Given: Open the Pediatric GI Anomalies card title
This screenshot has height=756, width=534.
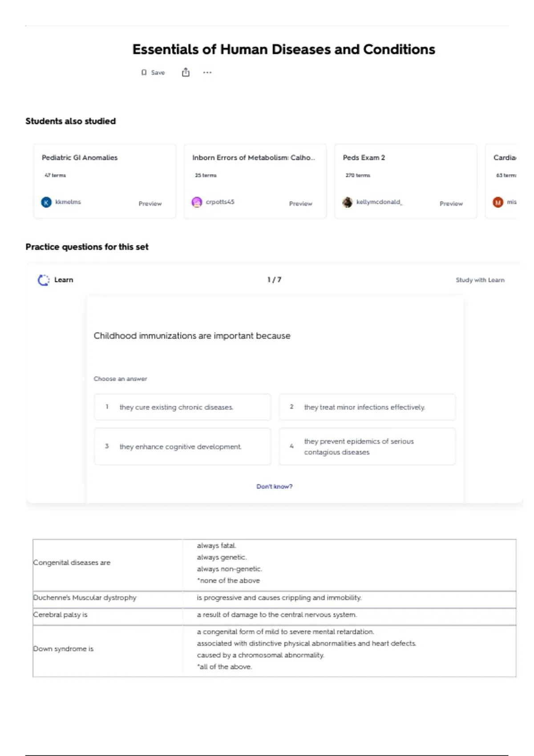Looking at the screenshot, I should click(80, 157).
